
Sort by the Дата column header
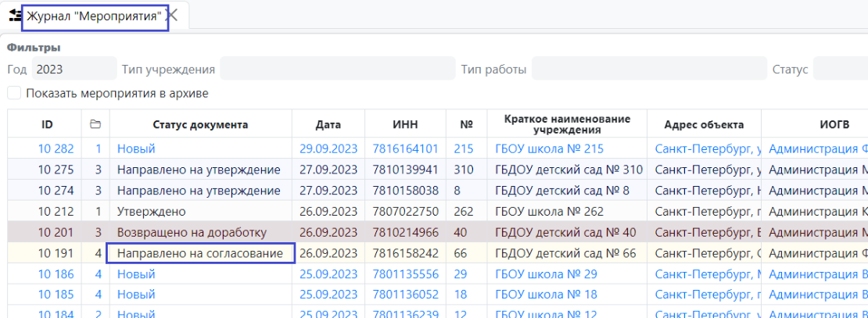[328, 125]
